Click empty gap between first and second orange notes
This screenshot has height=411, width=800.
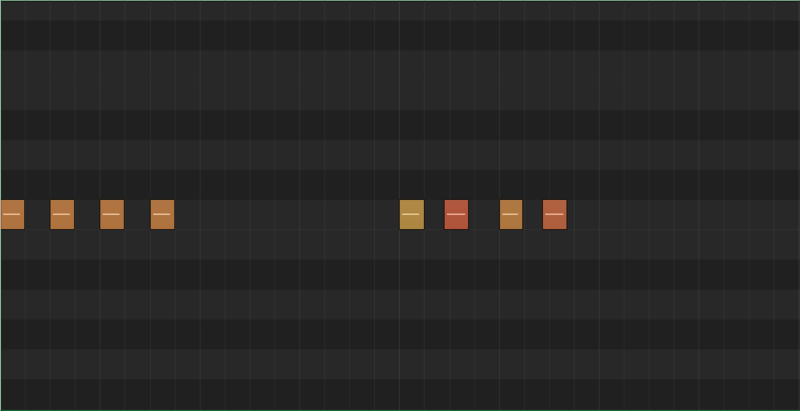coord(37,215)
